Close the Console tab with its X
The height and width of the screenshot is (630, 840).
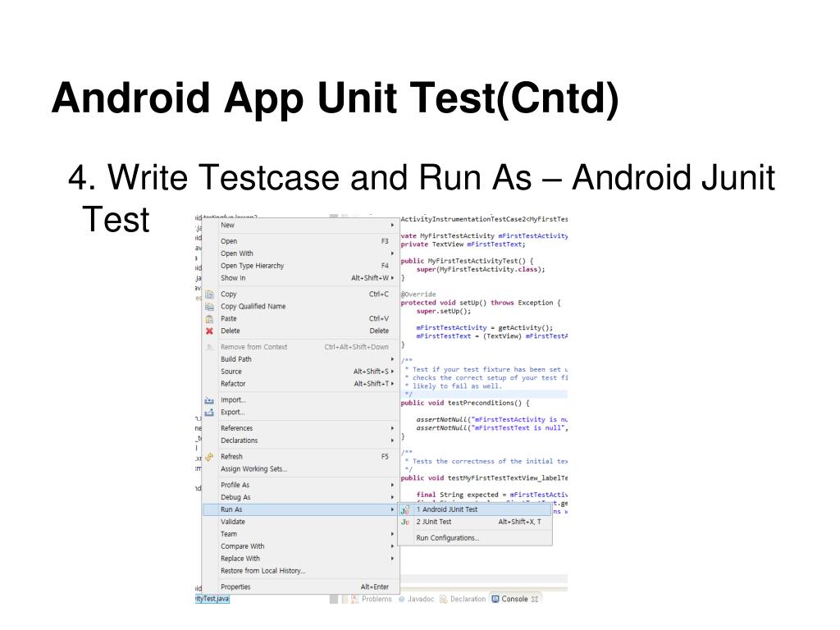(535, 599)
